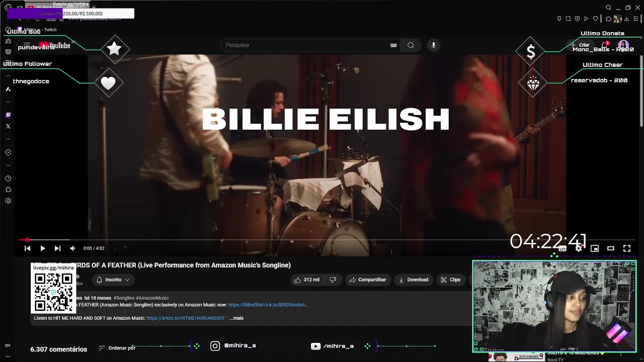Open the sidebar player icon
The width and height of the screenshot is (644, 362).
[8, 152]
